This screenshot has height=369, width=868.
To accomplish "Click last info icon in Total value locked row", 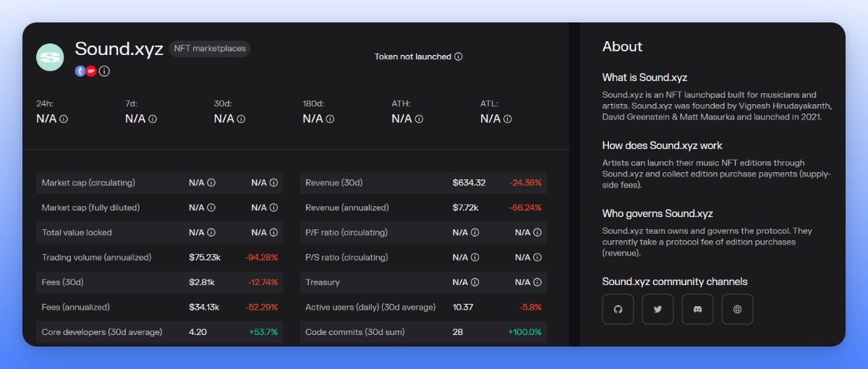I will pos(273,233).
